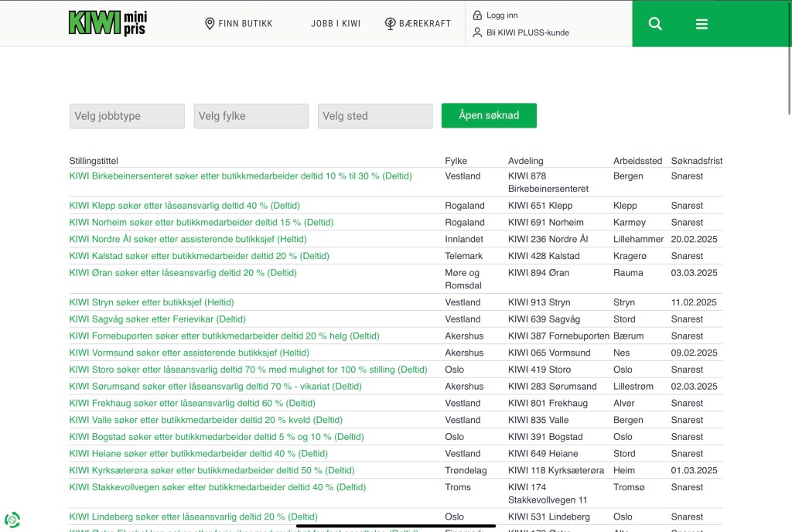
Task: Open KIWI Sagvåg Ferievikar job posting
Action: pos(157,319)
